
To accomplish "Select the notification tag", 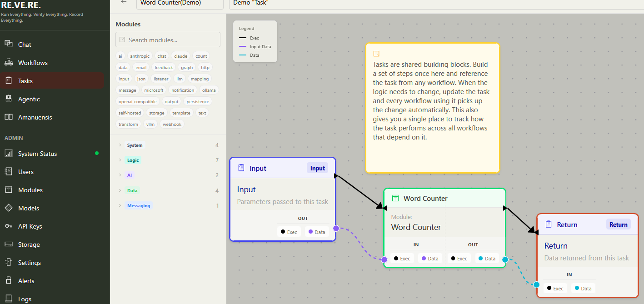I will pyautogui.click(x=183, y=90).
